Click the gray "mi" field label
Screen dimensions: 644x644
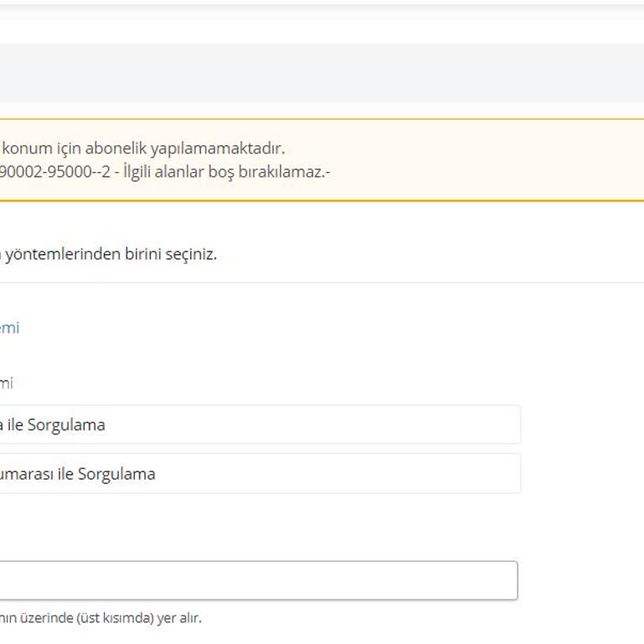[6, 383]
